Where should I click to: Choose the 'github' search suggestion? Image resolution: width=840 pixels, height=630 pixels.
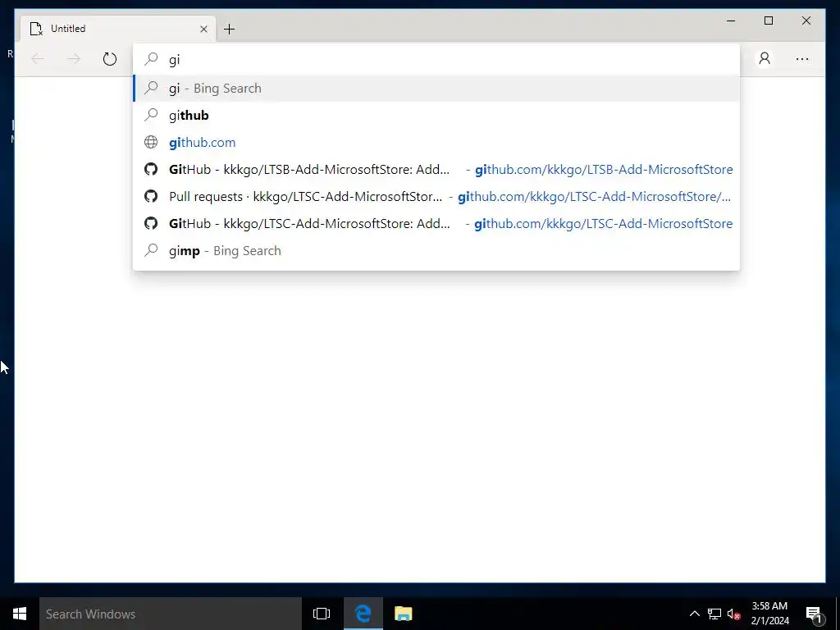click(436, 115)
